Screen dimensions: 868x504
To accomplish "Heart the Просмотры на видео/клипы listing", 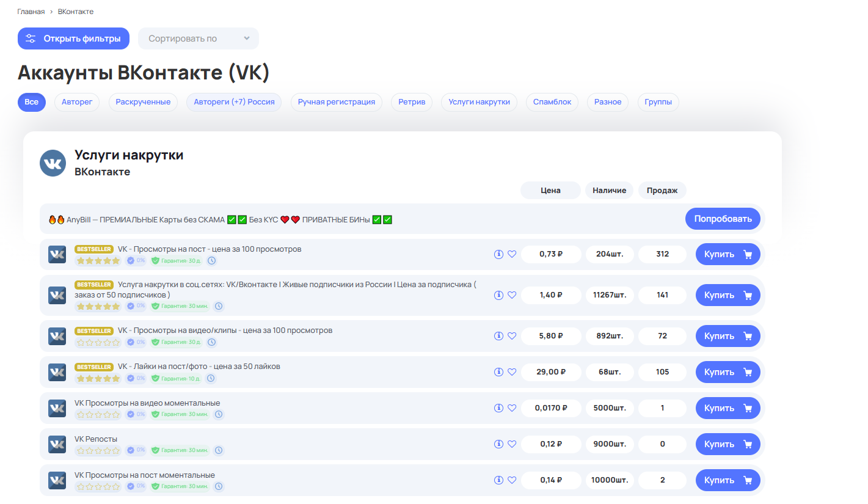I will (512, 336).
